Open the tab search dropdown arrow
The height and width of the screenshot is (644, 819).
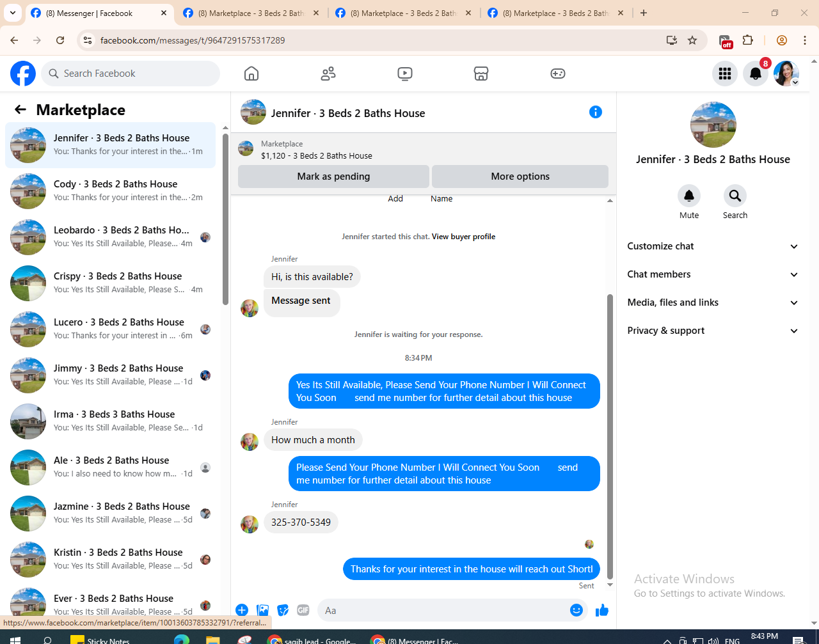coord(12,13)
